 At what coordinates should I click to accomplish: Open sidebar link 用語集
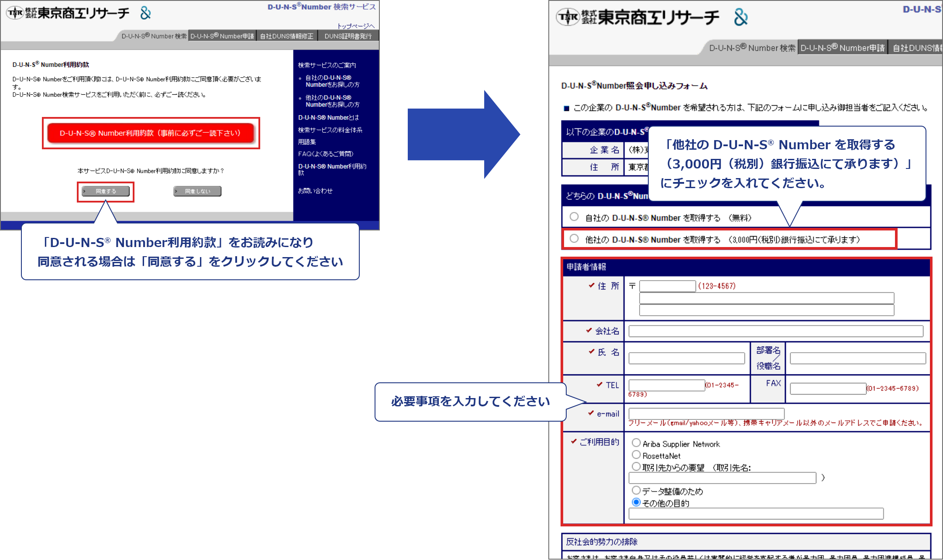tap(307, 142)
